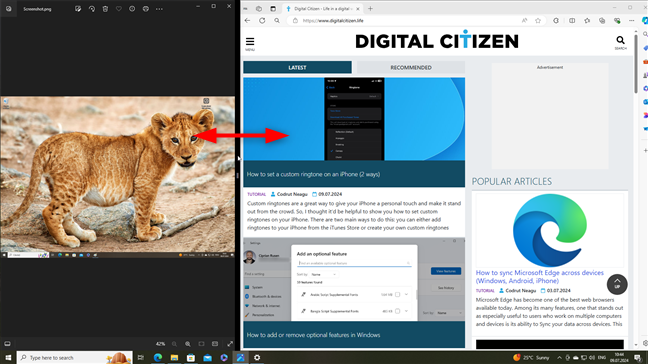Open Task View on taskbar
648x364 pixels.
pyautogui.click(x=141, y=357)
